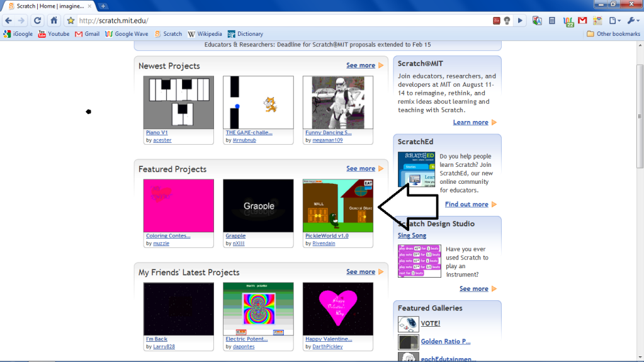Open the translate extension icon

click(537, 21)
